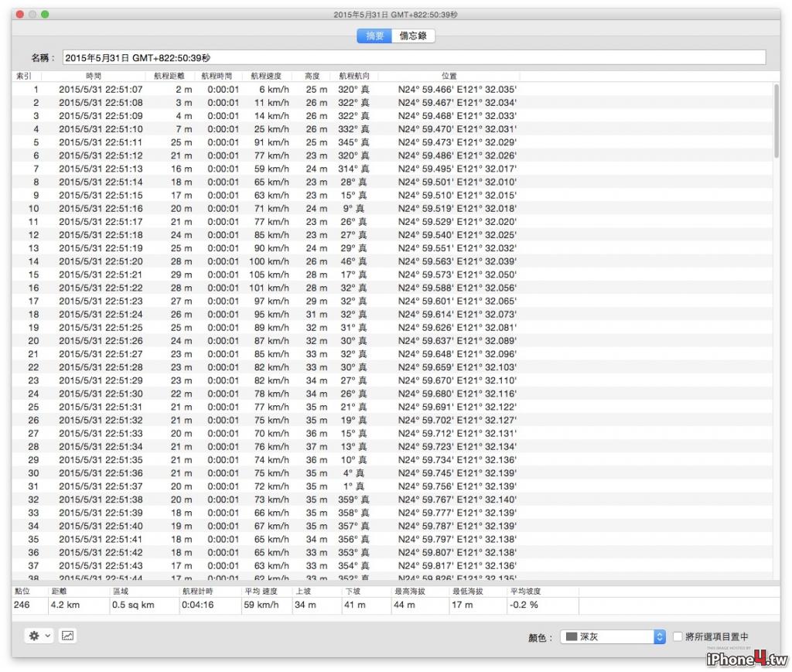Image resolution: width=792 pixels, height=672 pixels.
Task: Sort by the 時間 column header
Action: point(94,76)
